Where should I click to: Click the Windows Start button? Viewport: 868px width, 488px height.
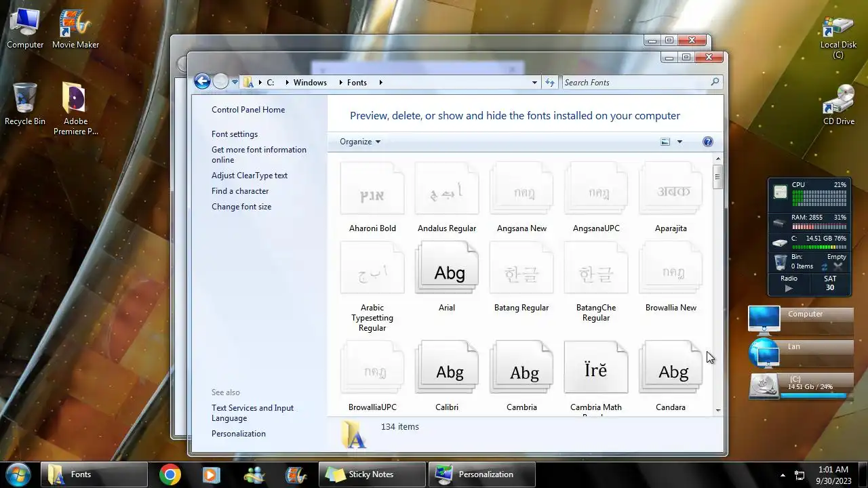click(x=18, y=474)
